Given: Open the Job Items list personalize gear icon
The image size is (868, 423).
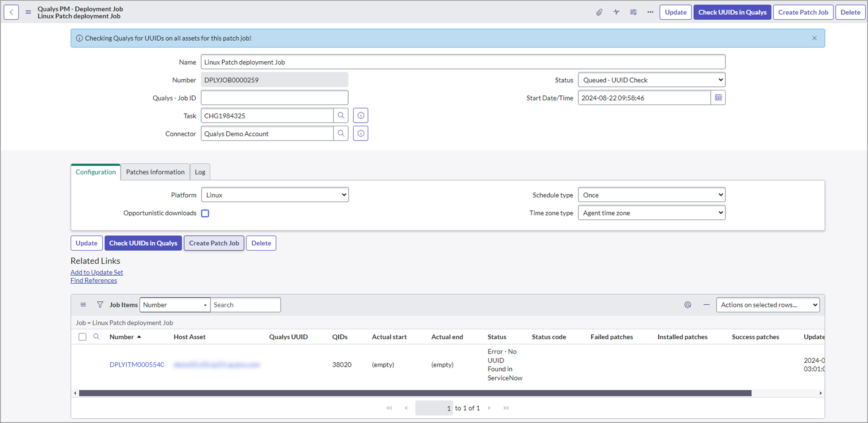Looking at the screenshot, I should (x=687, y=304).
